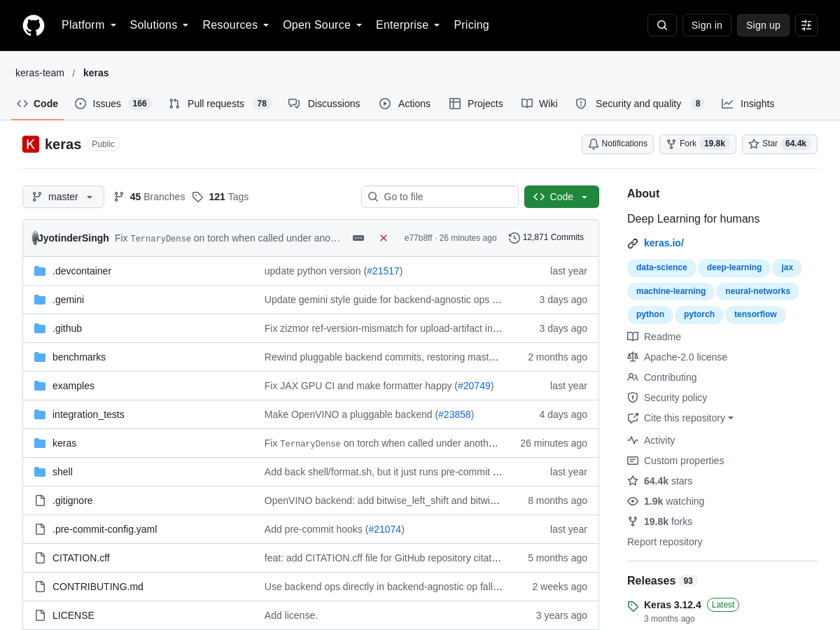Click the Sign up button
This screenshot has width=840, height=630.
click(763, 25)
